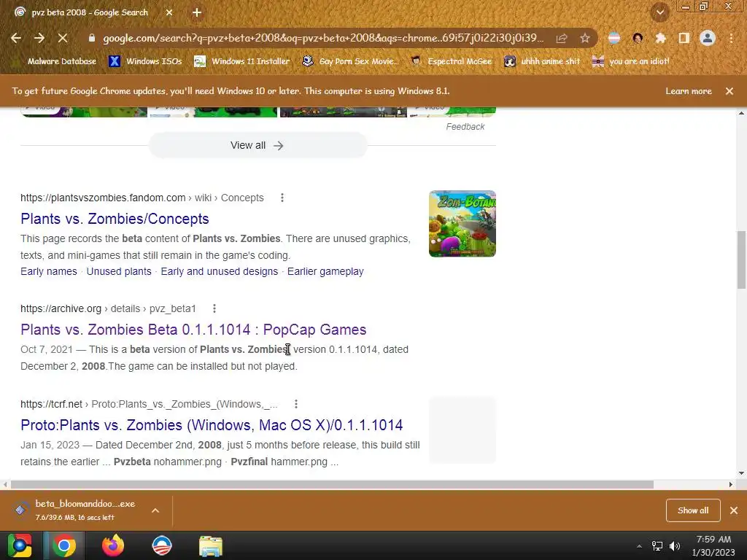The image size is (747, 560).
Task: Click the address bar URL field
Action: click(322, 38)
